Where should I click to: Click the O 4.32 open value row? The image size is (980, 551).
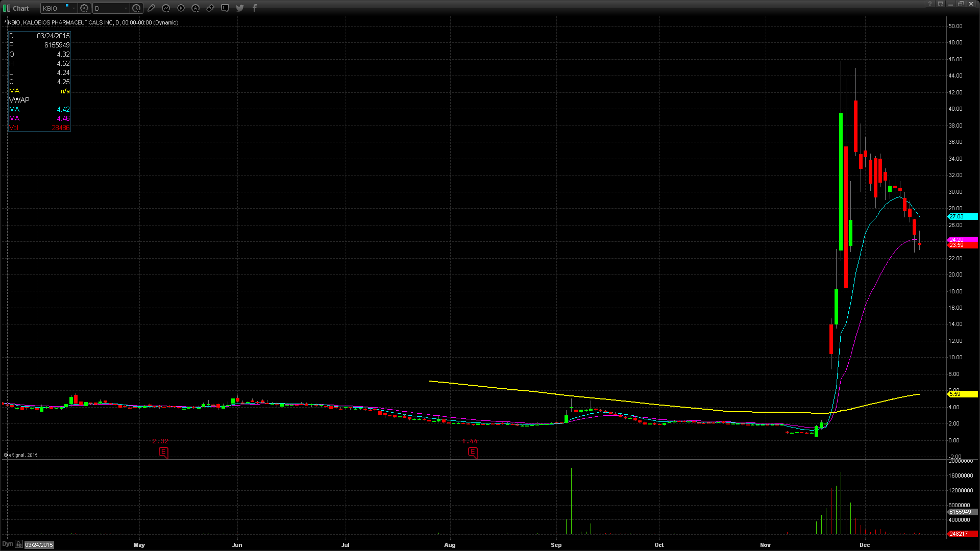39,55
